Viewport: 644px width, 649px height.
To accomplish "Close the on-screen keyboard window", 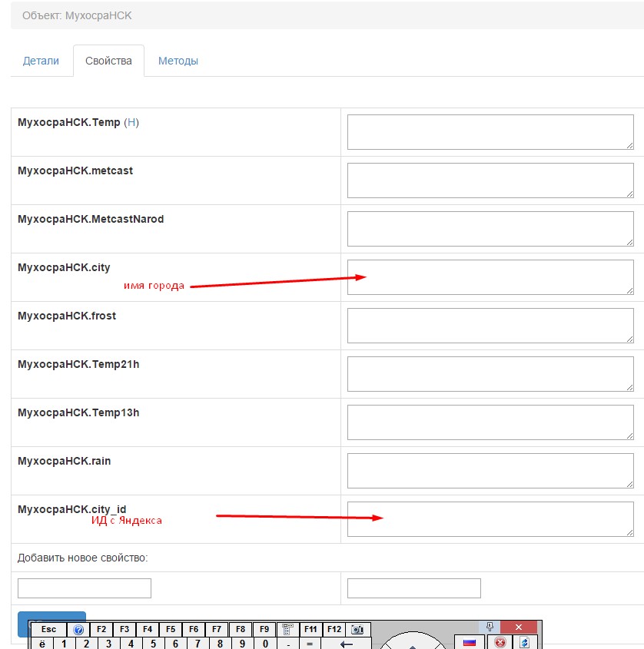I will pyautogui.click(x=519, y=627).
